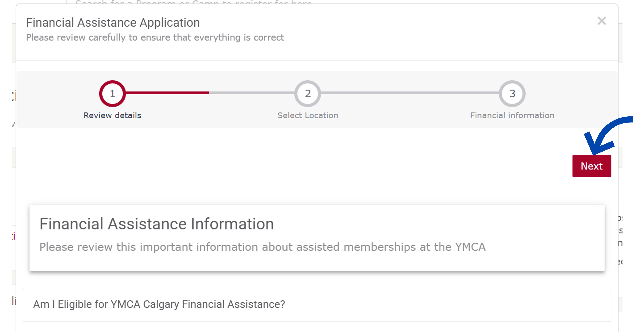Click the step 1 circle

click(112, 94)
